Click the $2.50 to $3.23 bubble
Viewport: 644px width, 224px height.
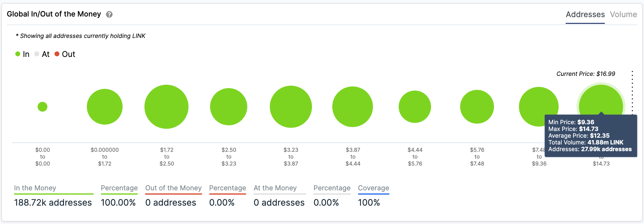tap(229, 107)
